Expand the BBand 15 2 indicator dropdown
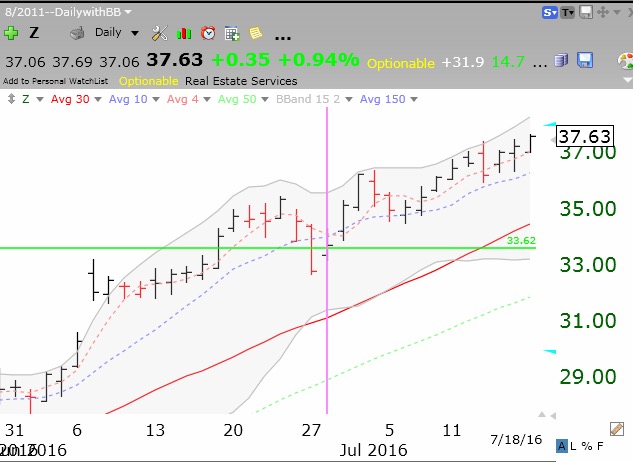 tap(349, 99)
